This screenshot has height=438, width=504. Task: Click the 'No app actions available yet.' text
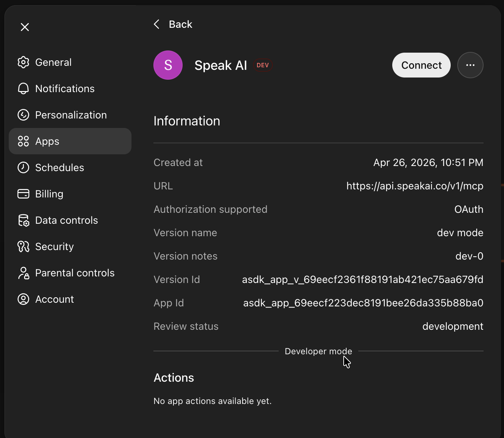(213, 401)
